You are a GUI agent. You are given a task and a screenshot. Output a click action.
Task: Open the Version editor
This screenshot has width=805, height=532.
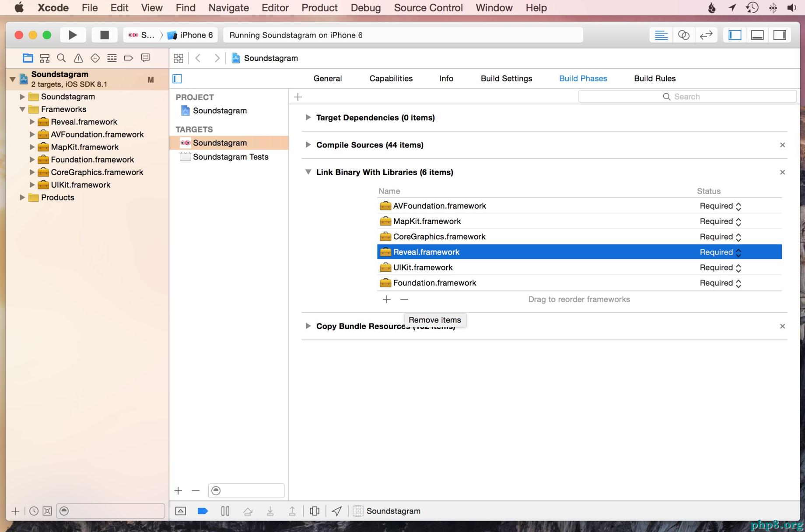pos(706,35)
